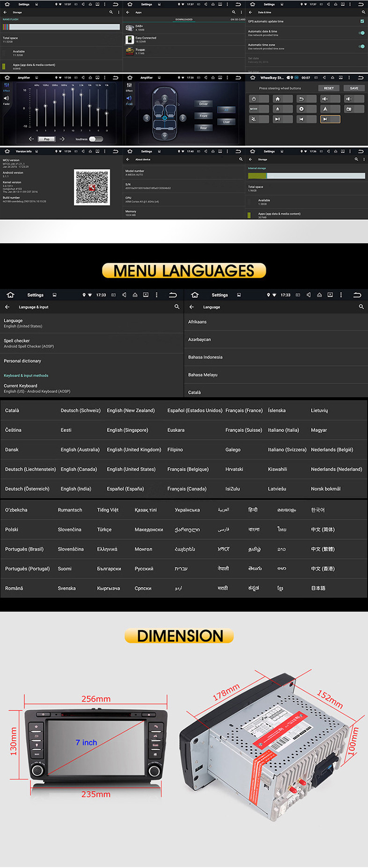The image size is (368, 868).
Task: Select Nederlands (Nederland) language
Action: tap(337, 469)
